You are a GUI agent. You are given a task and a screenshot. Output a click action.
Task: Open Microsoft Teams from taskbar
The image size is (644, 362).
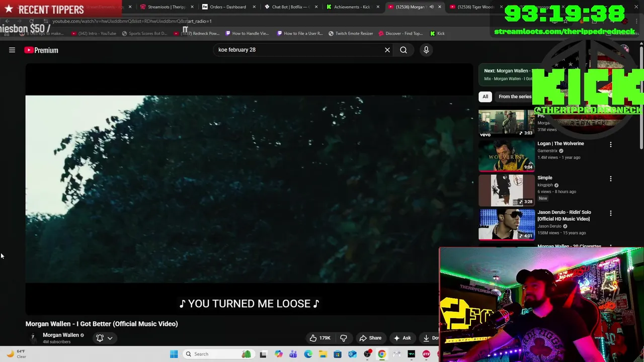(x=293, y=354)
